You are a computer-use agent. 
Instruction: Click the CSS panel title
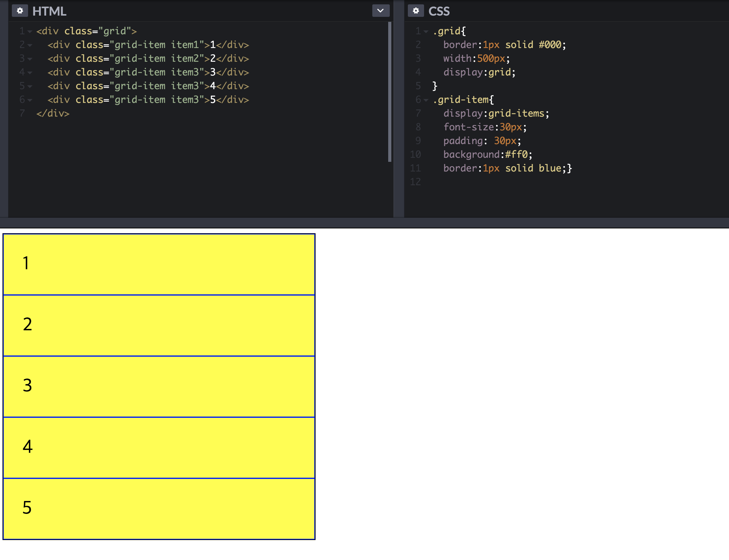click(x=439, y=11)
